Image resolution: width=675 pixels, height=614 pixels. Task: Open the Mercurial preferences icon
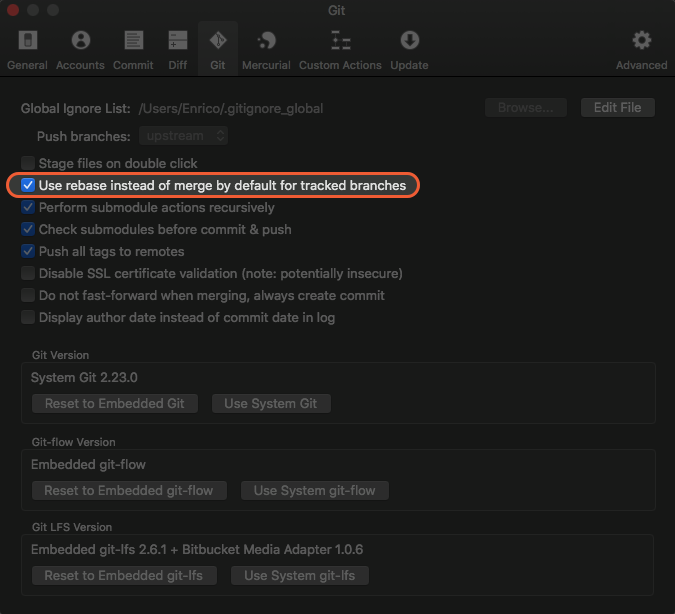(x=266, y=40)
